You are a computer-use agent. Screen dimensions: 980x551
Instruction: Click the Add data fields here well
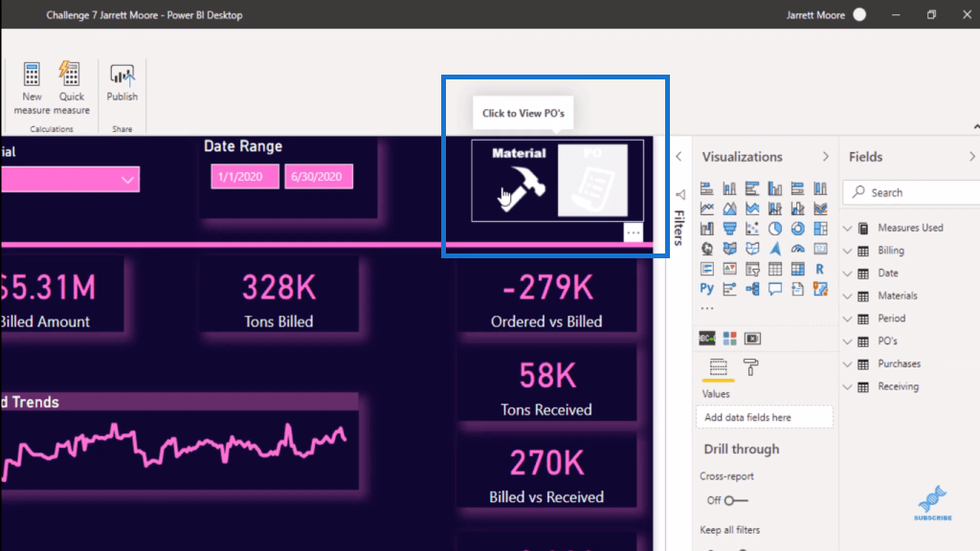(765, 417)
